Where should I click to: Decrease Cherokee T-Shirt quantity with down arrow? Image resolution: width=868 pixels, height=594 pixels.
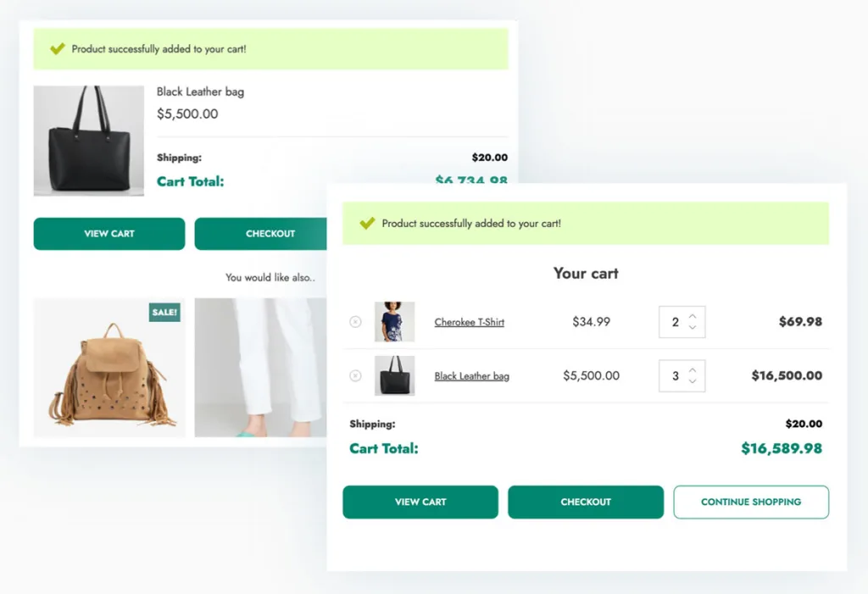693,328
